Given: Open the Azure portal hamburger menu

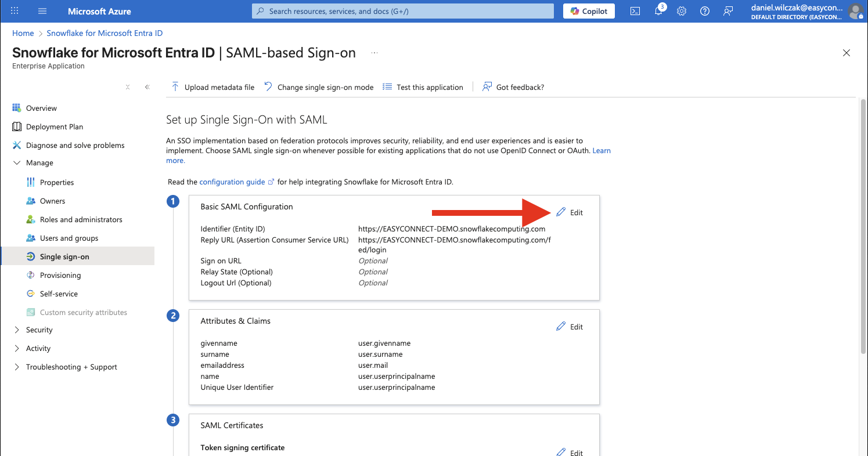Looking at the screenshot, I should tap(42, 11).
